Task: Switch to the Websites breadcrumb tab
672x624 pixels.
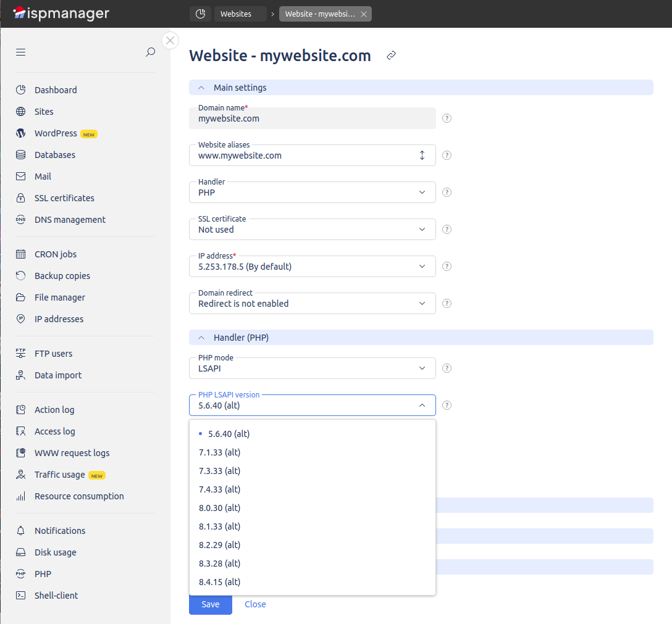Action: [237, 14]
